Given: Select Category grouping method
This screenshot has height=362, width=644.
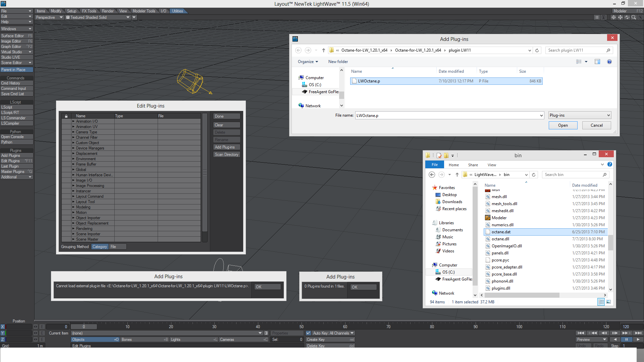Looking at the screenshot, I should pos(100,247).
